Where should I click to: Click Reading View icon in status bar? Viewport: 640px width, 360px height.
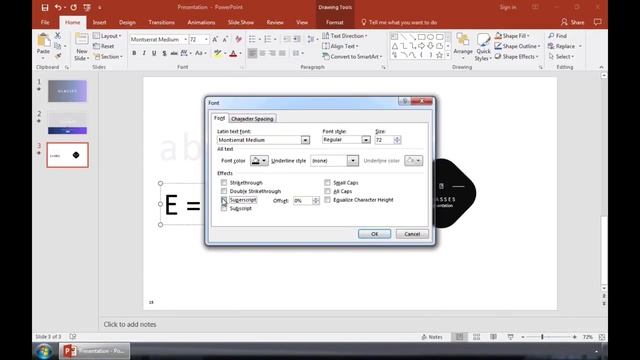tap(493, 337)
